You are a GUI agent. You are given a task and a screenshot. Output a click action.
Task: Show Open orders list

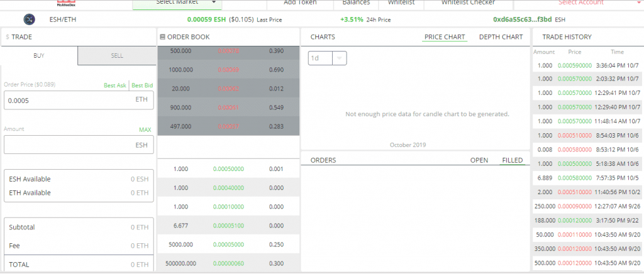click(479, 160)
